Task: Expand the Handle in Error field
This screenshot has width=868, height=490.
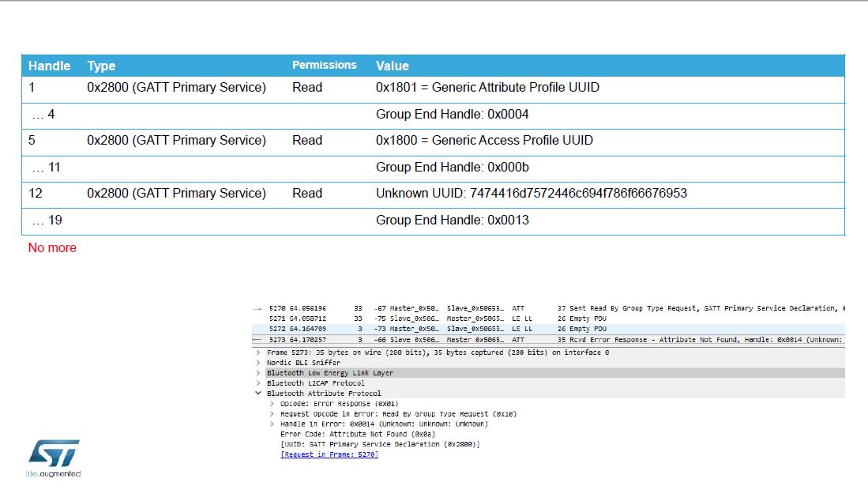Action: coord(272,424)
